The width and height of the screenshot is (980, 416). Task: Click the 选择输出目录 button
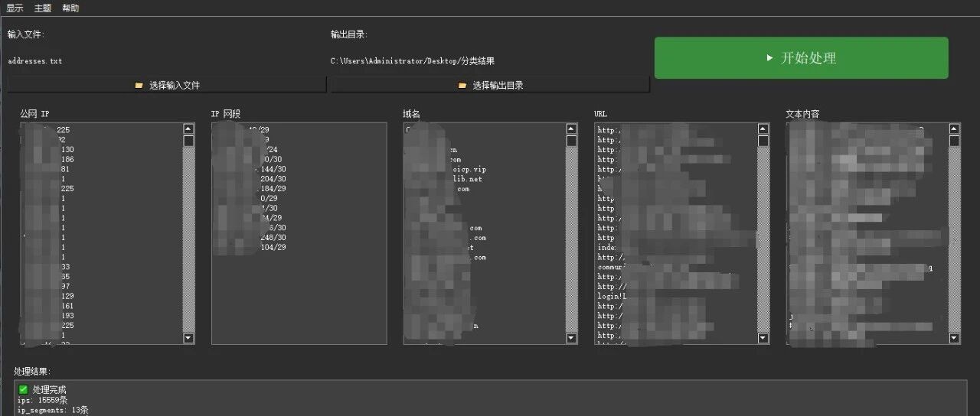click(490, 85)
